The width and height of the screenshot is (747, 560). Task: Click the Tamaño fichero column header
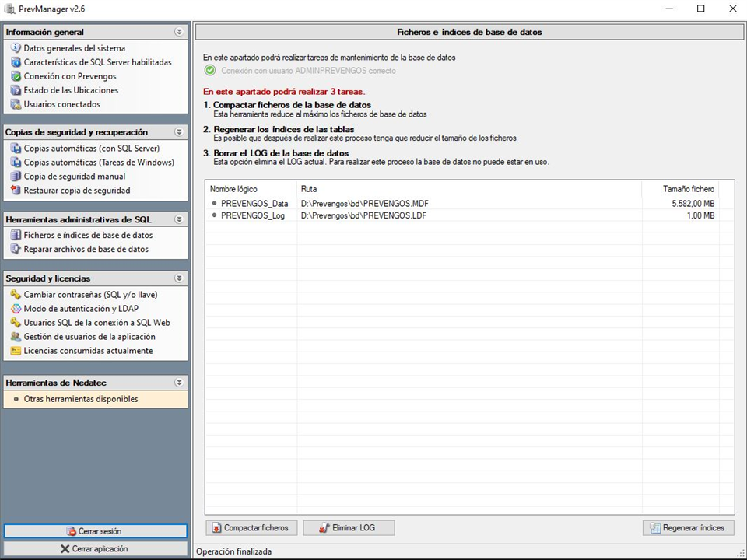click(688, 189)
